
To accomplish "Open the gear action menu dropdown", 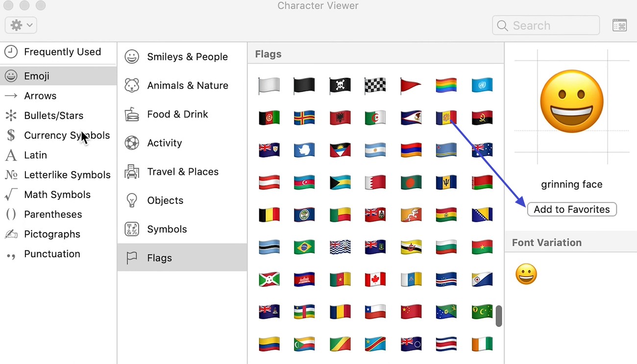I will 21,25.
